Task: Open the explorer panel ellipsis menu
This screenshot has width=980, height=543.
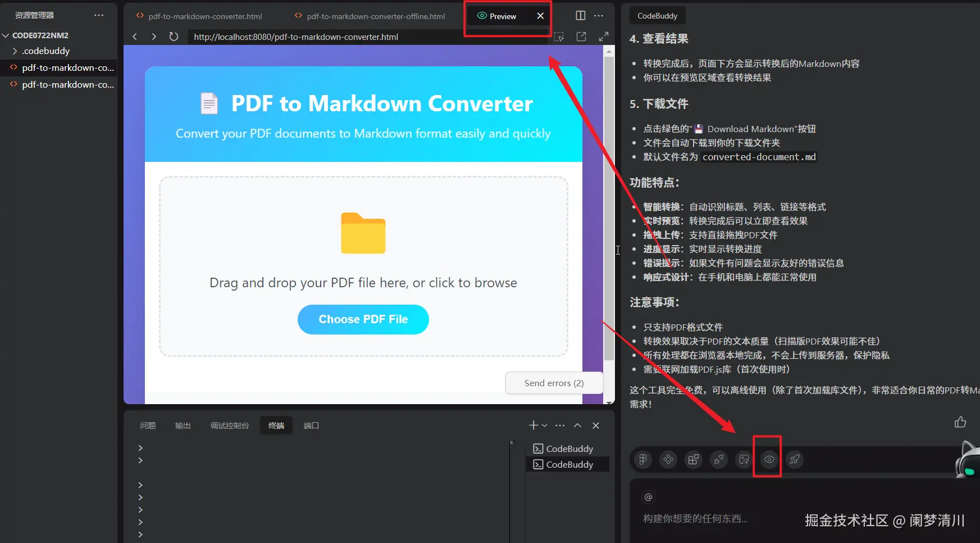Action: point(99,15)
